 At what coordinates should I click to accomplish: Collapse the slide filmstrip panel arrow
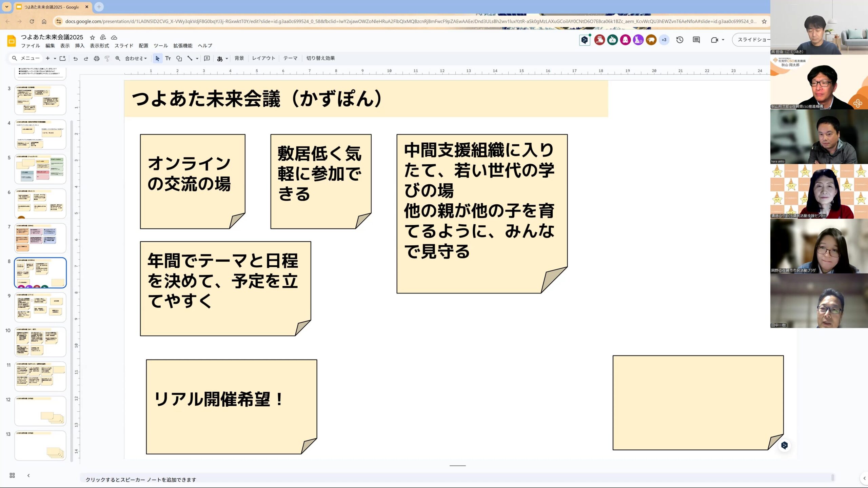[x=28, y=475]
